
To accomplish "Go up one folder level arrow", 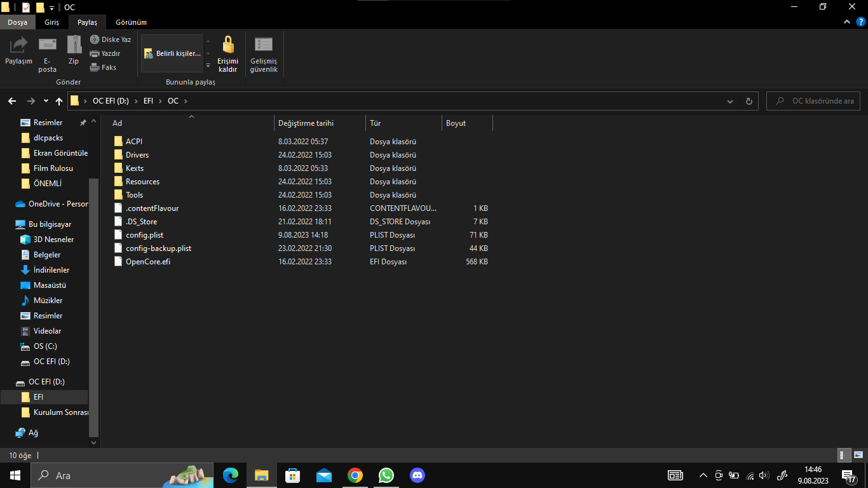I will pyautogui.click(x=59, y=101).
